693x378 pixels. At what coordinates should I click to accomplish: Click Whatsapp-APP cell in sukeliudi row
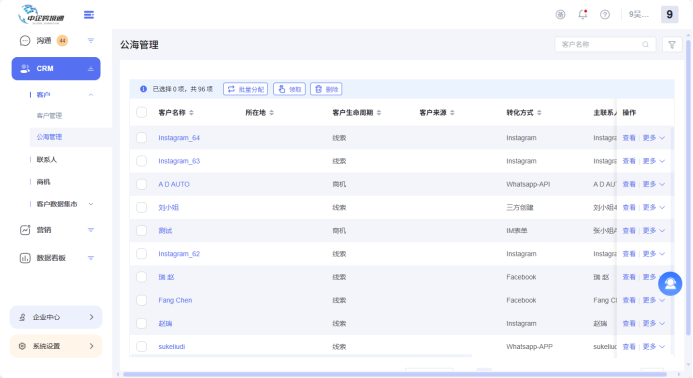(x=529, y=347)
